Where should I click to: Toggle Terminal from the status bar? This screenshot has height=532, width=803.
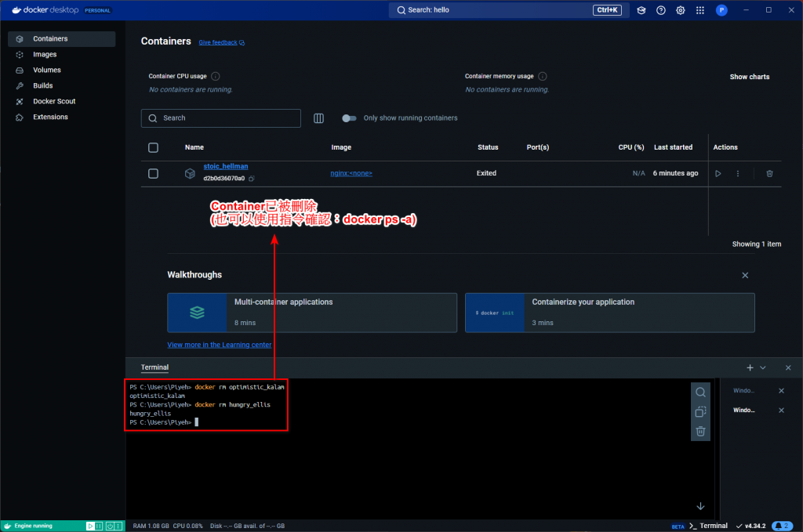[708, 526]
